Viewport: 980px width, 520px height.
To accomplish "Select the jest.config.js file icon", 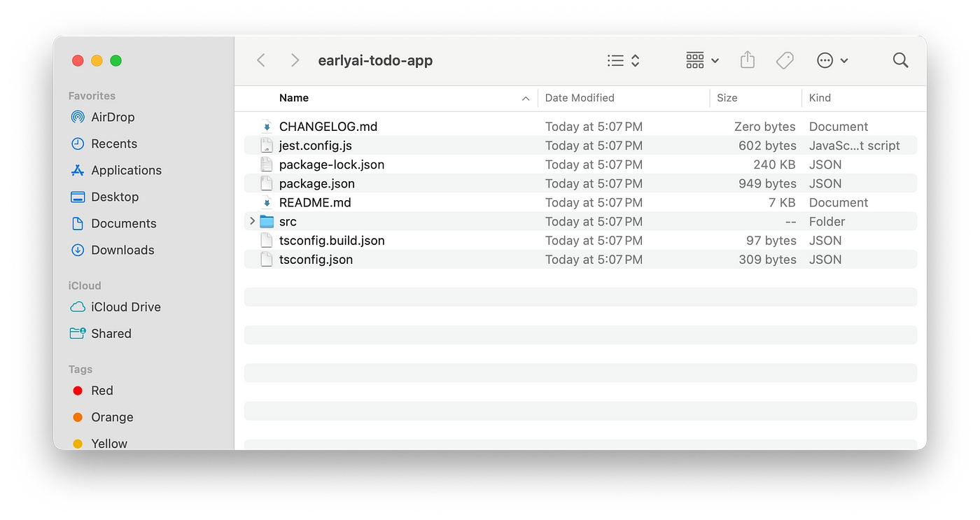I will [x=267, y=146].
